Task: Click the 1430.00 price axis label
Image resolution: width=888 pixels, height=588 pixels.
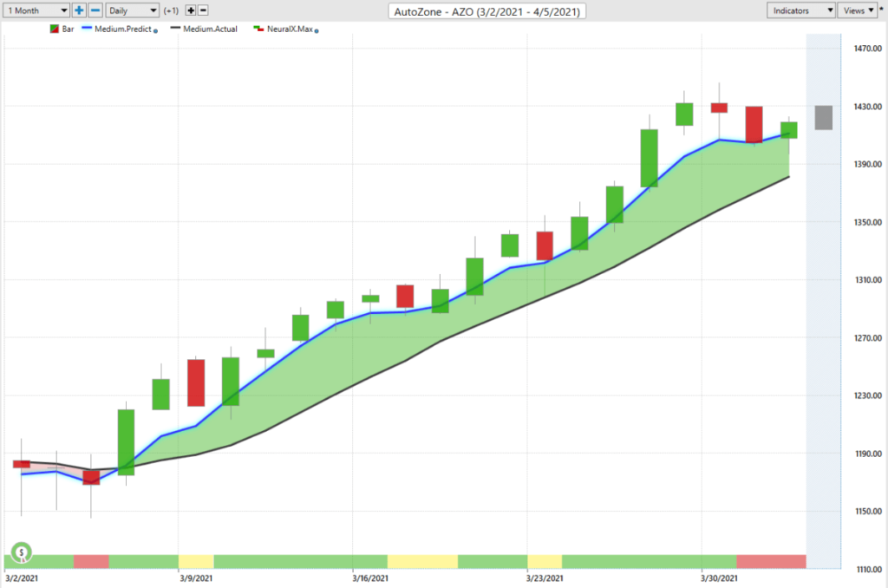Action: 867,107
